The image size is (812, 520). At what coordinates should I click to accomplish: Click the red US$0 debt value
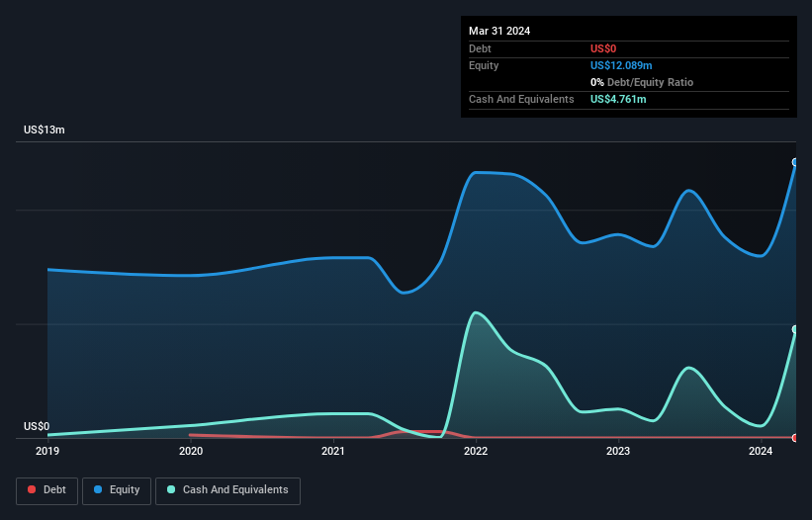pos(603,48)
